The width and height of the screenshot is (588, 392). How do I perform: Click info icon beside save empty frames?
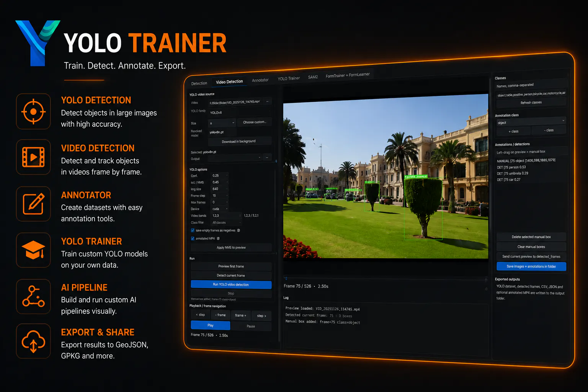[238, 230]
